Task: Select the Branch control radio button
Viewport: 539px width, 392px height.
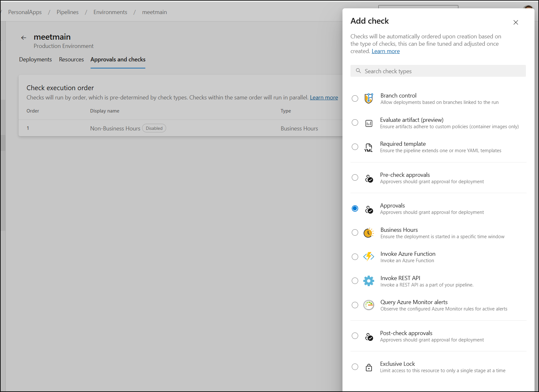Action: click(355, 98)
